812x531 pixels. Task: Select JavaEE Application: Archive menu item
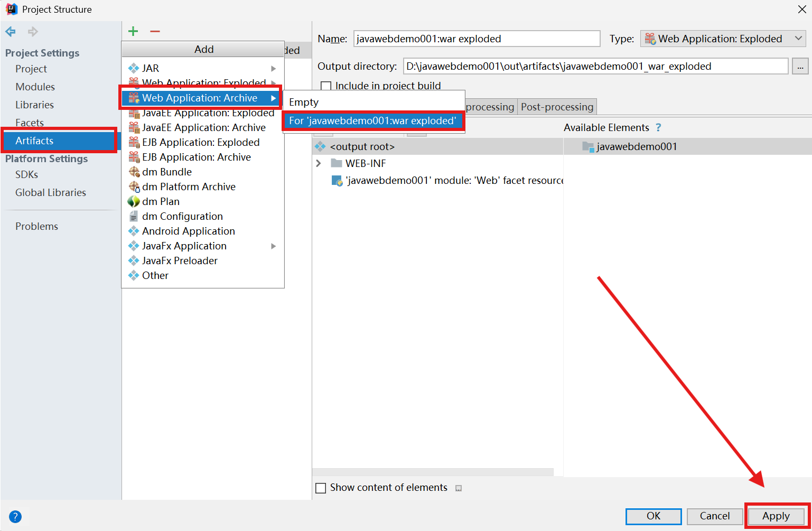coord(203,127)
